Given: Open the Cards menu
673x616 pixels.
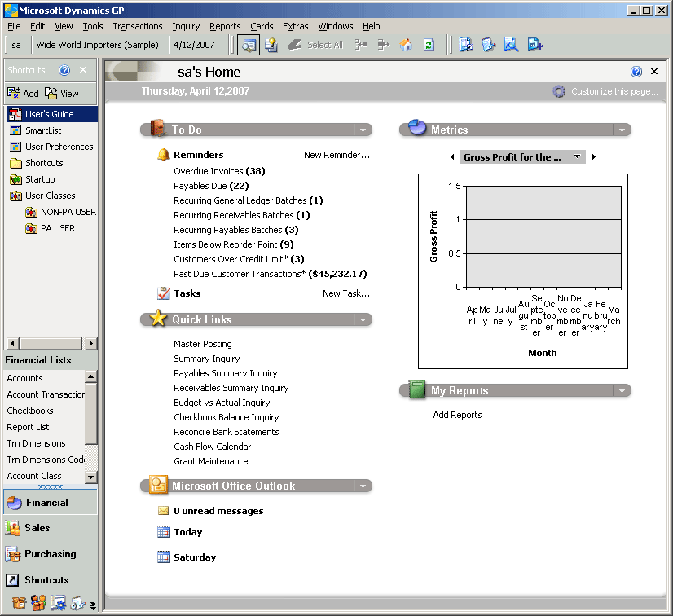Looking at the screenshot, I should [x=262, y=26].
